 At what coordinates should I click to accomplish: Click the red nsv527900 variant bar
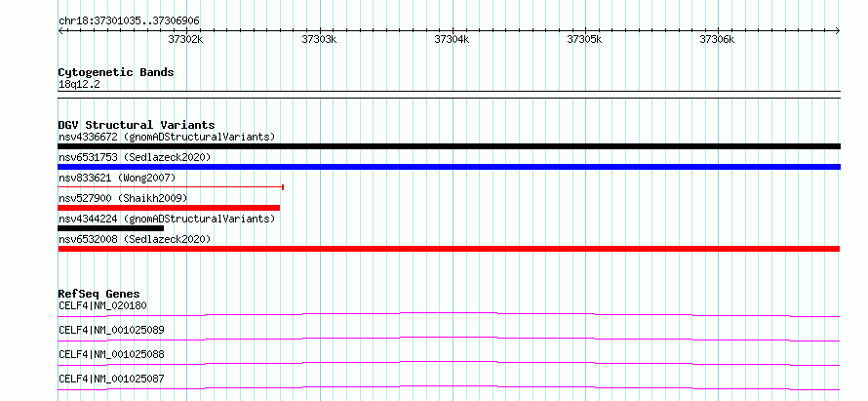(169, 208)
